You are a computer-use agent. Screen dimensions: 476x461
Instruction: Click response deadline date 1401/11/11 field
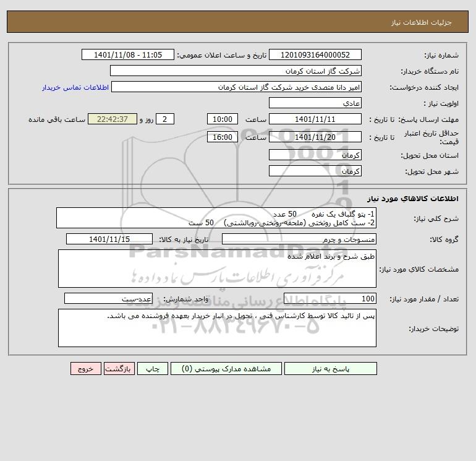click(315, 119)
